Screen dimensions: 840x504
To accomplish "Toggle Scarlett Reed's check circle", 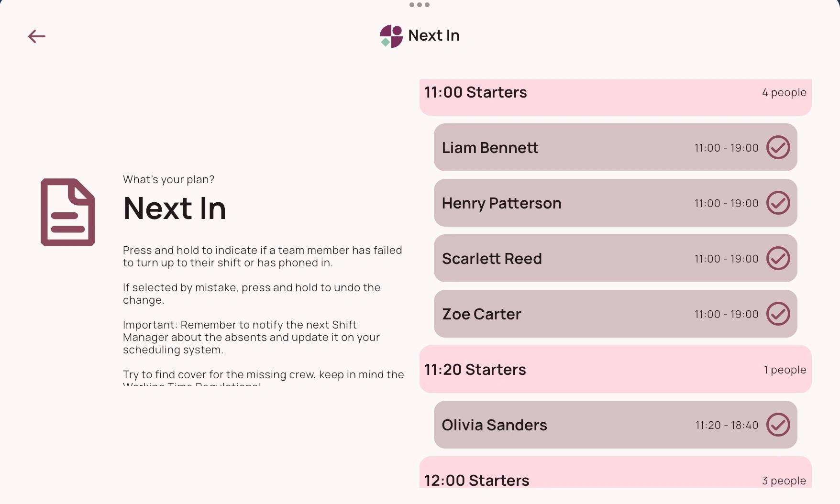I will coord(778,258).
